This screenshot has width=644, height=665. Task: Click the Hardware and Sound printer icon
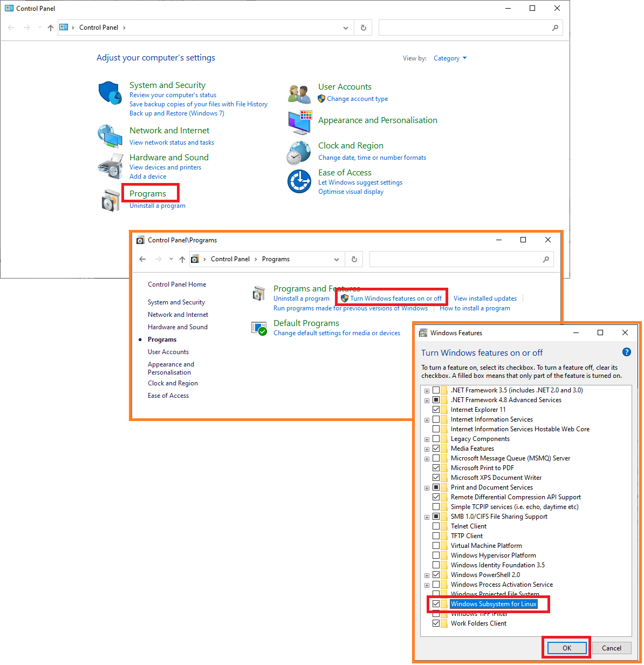pos(109,165)
